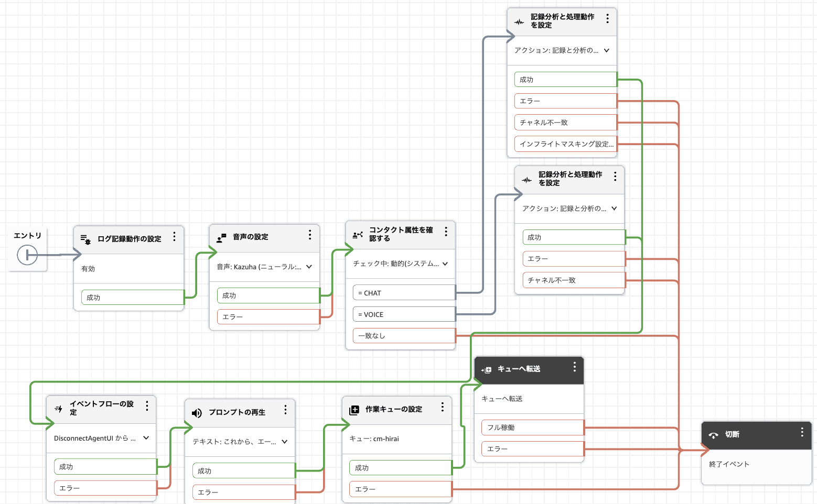Select 成功 branch of lower recording analytics block
Viewport: 817px width, 504px height.
574,237
